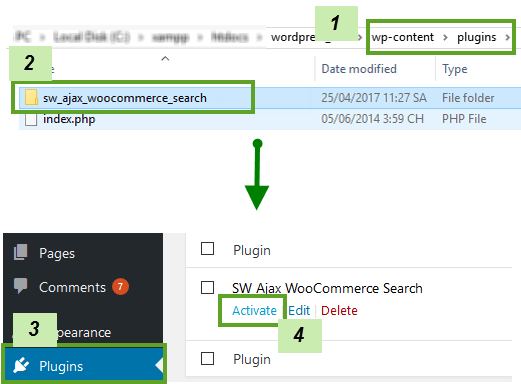
Task: Tick the SW Ajax WooCommerce Search checkbox
Action: coord(207,287)
